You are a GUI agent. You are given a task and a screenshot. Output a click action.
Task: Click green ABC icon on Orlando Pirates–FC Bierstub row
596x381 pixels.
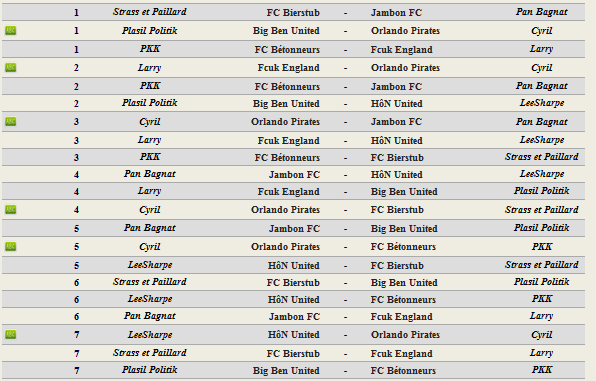[x=11, y=210]
